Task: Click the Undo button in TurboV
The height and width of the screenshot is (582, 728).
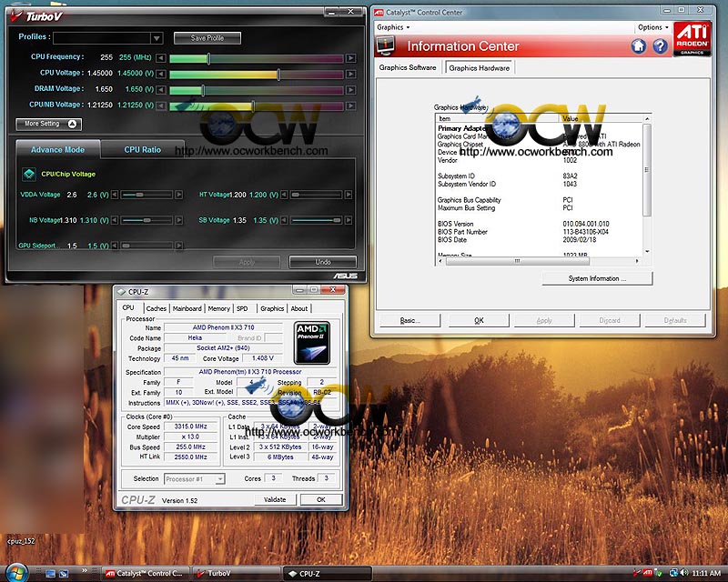Action: 323,262
